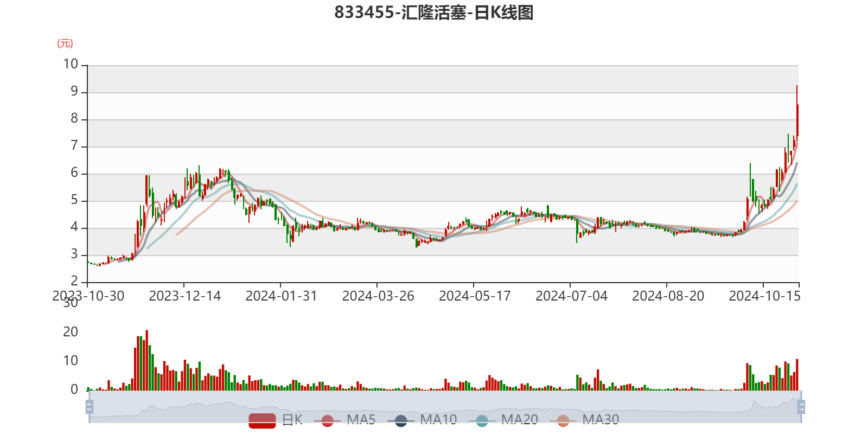Select the 2024-07-04 date axis label
This screenshot has width=868, height=434.
(571, 296)
